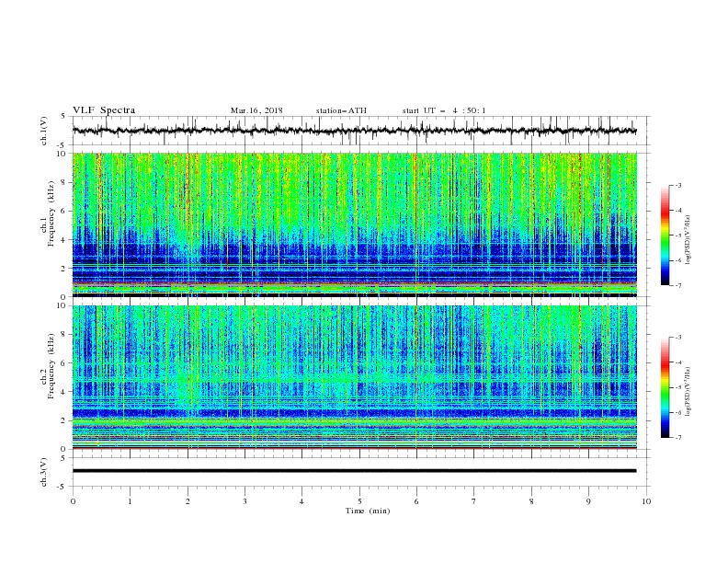Click inside the ch.1 spectrogram panel

click(x=355, y=224)
